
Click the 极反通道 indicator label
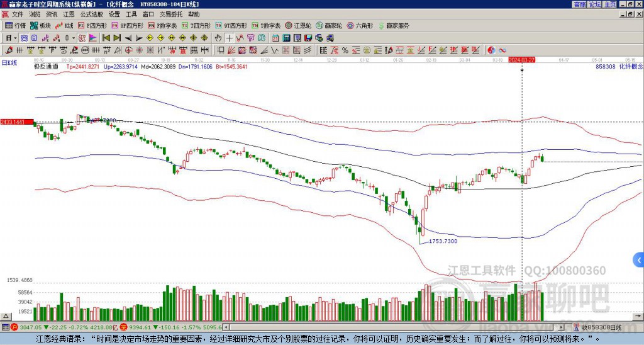point(46,67)
